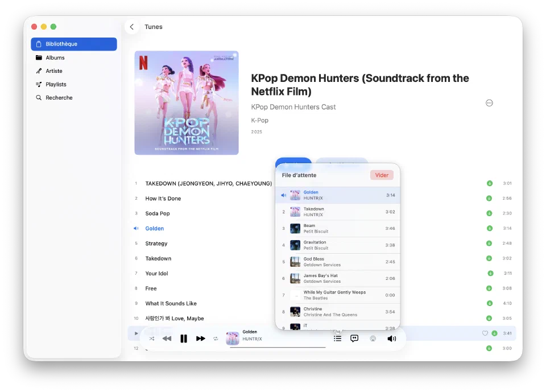Seek on the playback progress bar
Viewport: 546px width, 392px height.
click(278, 348)
